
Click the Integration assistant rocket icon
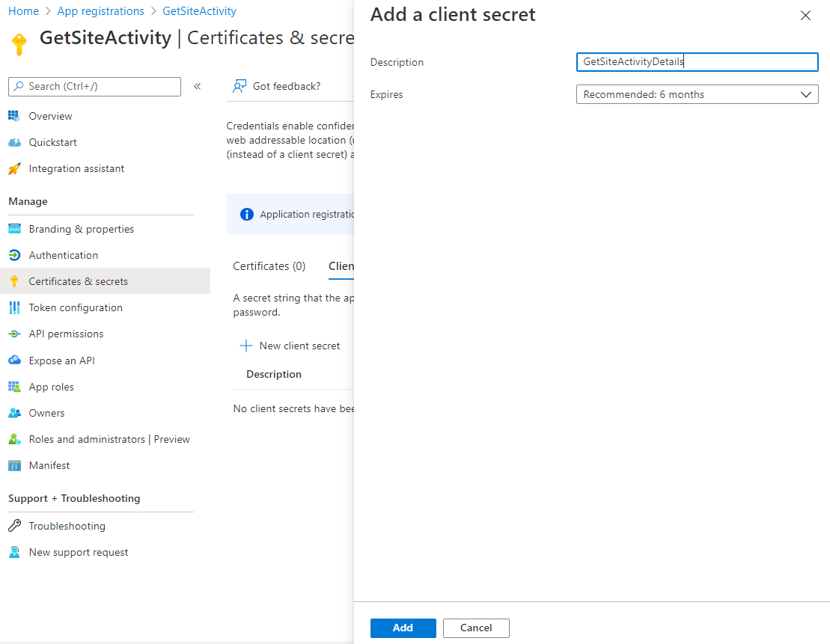(x=14, y=169)
